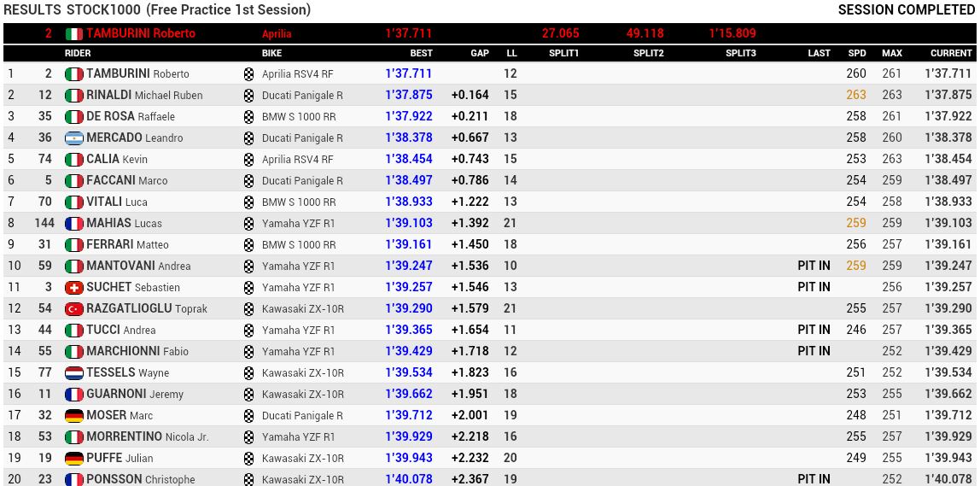Click the orange 263 speed in RINALDI's row
The width and height of the screenshot is (980, 486).
(x=856, y=96)
